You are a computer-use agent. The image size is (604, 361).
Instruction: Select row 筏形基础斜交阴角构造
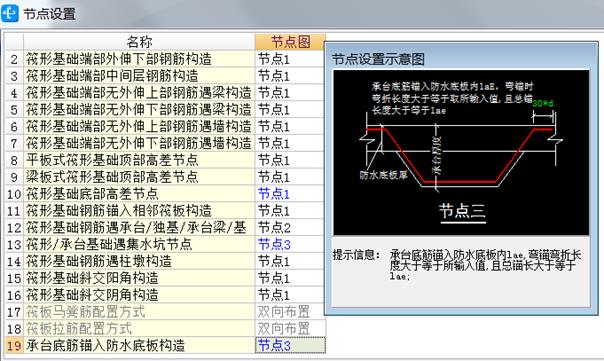click(139, 295)
